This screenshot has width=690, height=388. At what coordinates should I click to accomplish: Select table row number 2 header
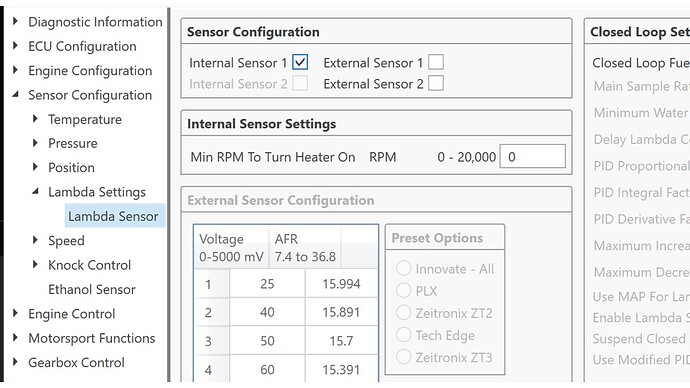pyautogui.click(x=212, y=312)
